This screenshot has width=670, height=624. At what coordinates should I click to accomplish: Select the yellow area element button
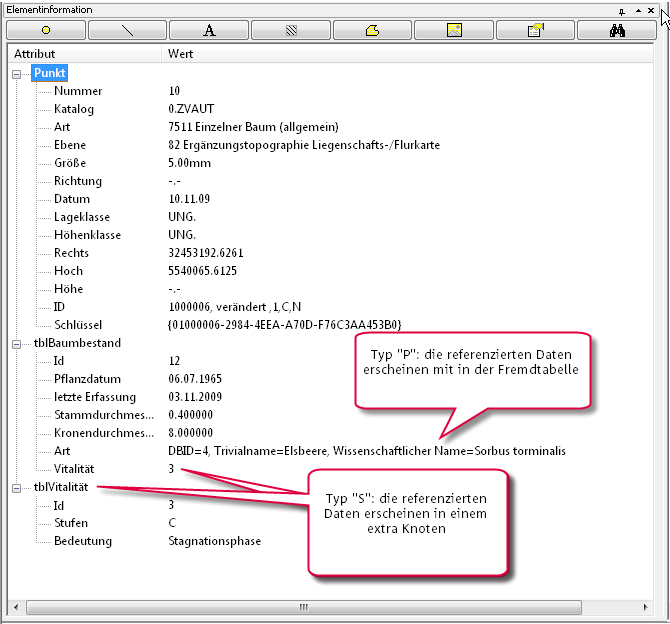(372, 30)
